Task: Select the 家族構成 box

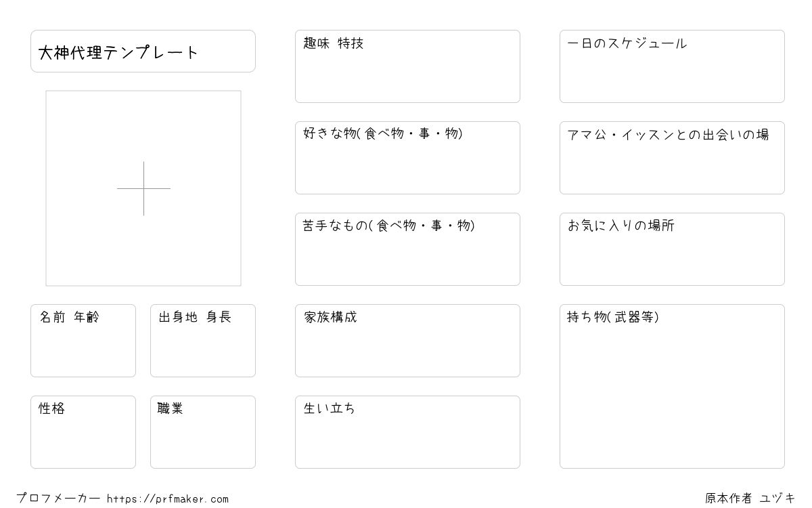Action: pos(407,341)
